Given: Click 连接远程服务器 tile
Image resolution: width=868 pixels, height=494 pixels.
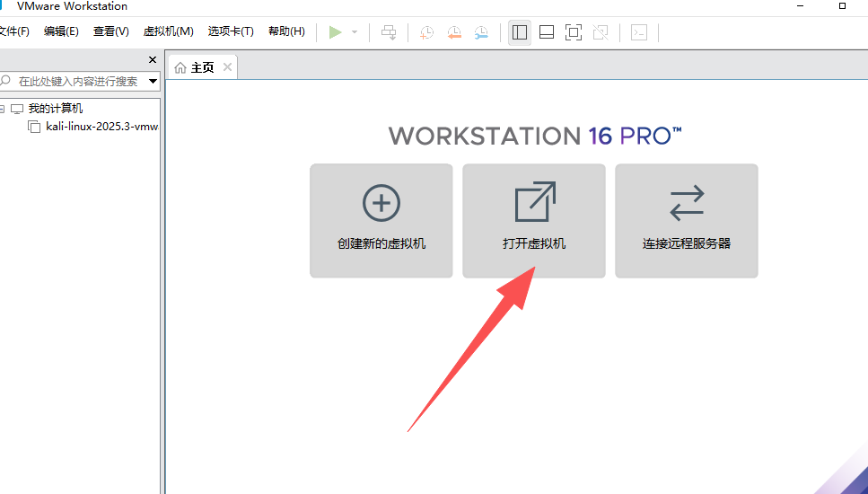Looking at the screenshot, I should tap(687, 221).
